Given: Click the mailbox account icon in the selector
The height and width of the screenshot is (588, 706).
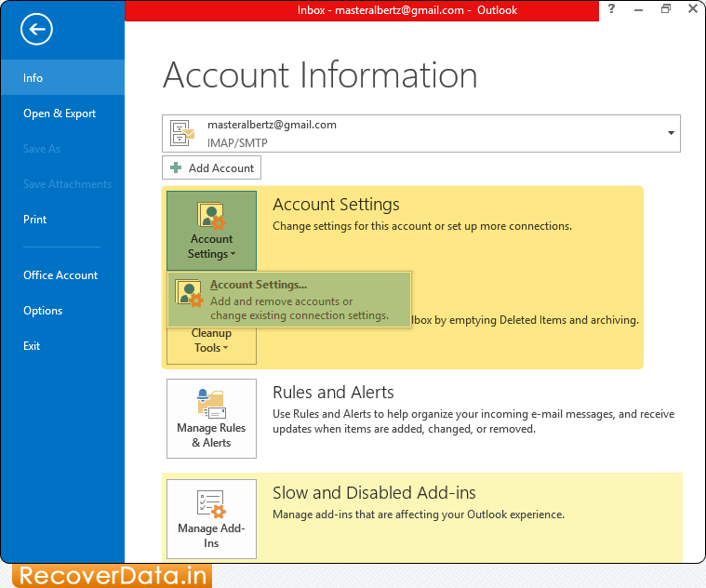Looking at the screenshot, I should 181,133.
